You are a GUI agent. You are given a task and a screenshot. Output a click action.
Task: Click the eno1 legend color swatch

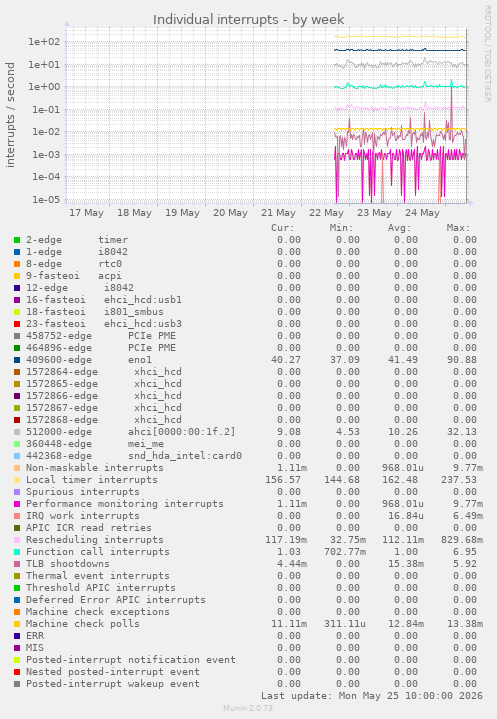[17, 360]
